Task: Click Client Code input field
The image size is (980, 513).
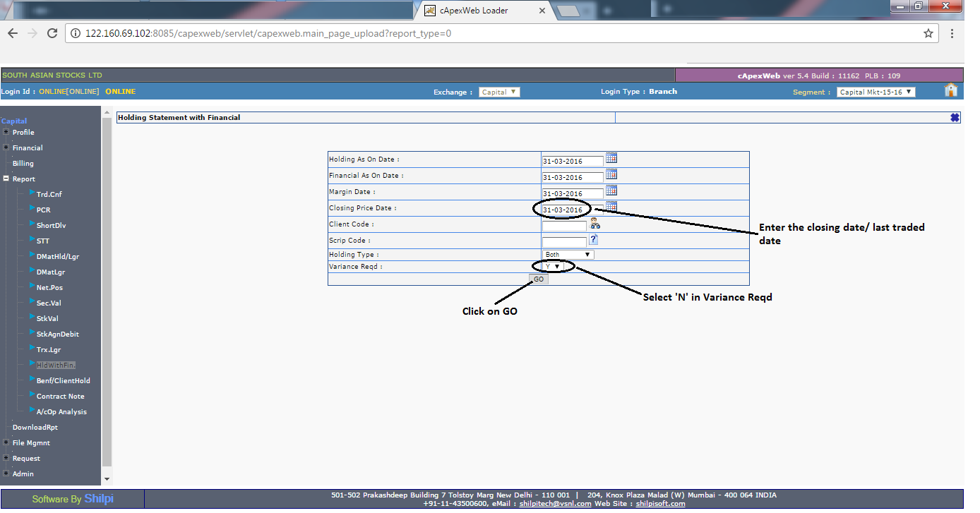Action: [x=564, y=226]
